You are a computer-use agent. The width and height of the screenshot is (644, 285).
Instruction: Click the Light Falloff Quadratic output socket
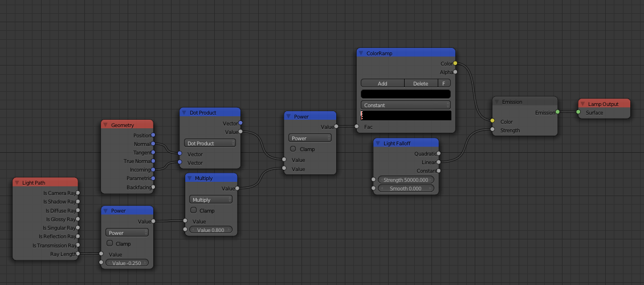point(439,153)
